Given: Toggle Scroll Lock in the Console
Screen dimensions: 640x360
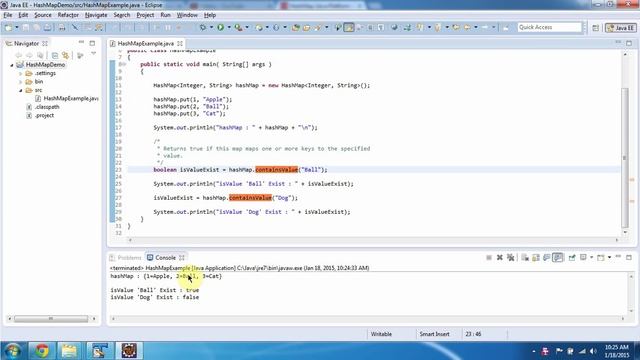Looking at the screenshot, I should tap(536, 258).
